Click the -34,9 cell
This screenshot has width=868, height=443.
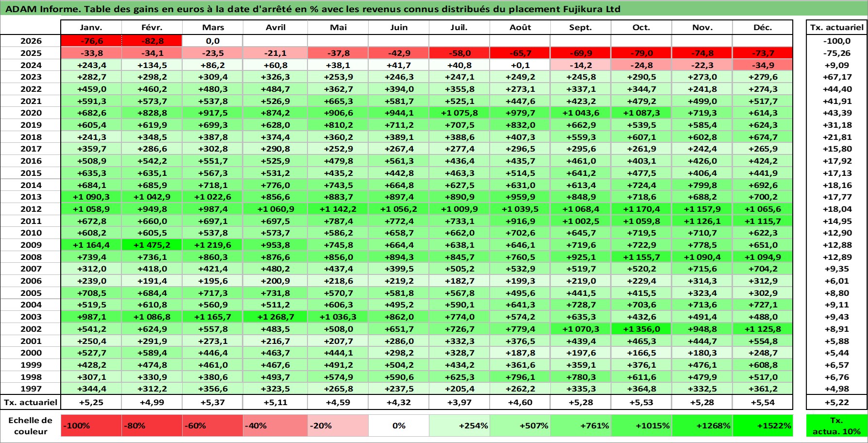pyautogui.click(x=763, y=65)
